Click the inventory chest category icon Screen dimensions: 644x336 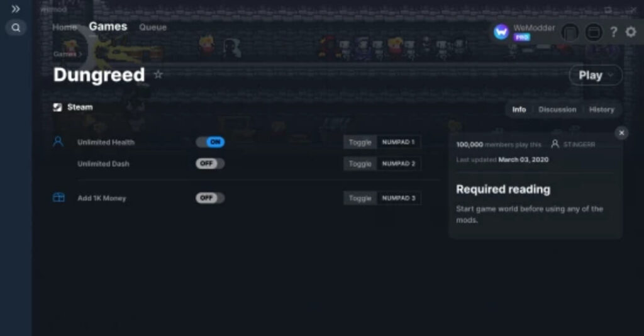pos(58,198)
